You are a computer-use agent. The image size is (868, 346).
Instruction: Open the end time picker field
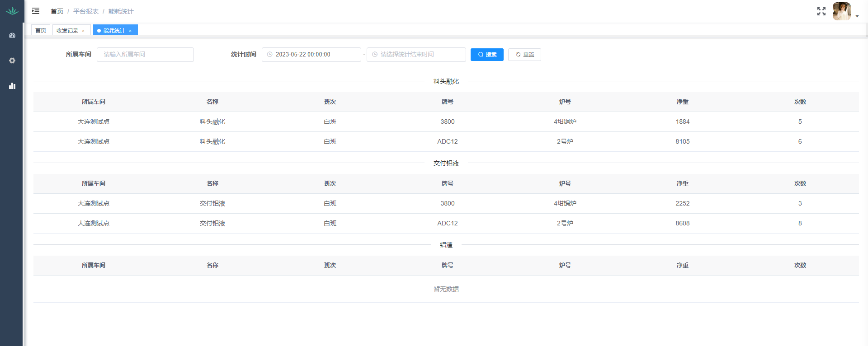[x=416, y=55]
